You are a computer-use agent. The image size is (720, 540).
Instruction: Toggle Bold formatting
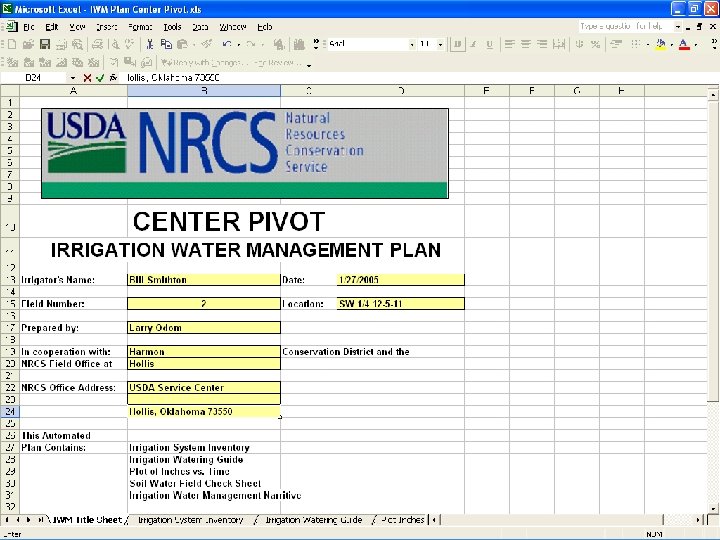(457, 44)
